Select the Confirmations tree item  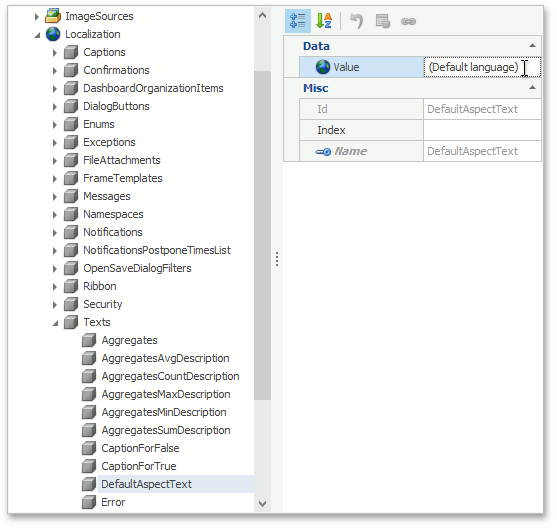click(116, 70)
